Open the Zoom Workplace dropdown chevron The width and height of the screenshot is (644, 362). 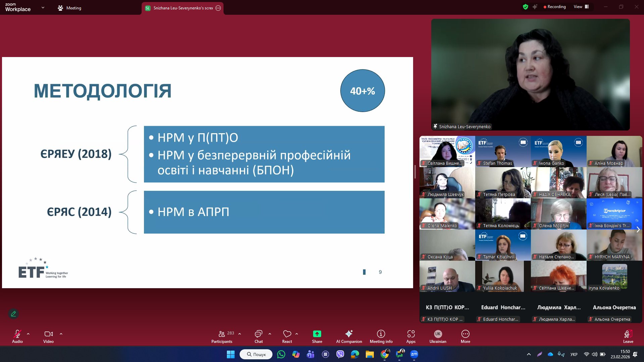click(43, 7)
